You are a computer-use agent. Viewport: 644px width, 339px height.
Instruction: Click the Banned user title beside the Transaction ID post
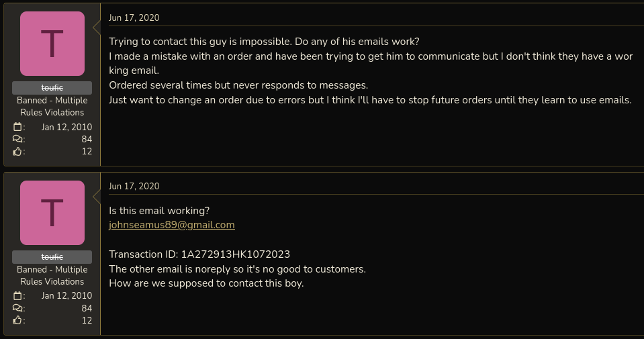[52, 275]
